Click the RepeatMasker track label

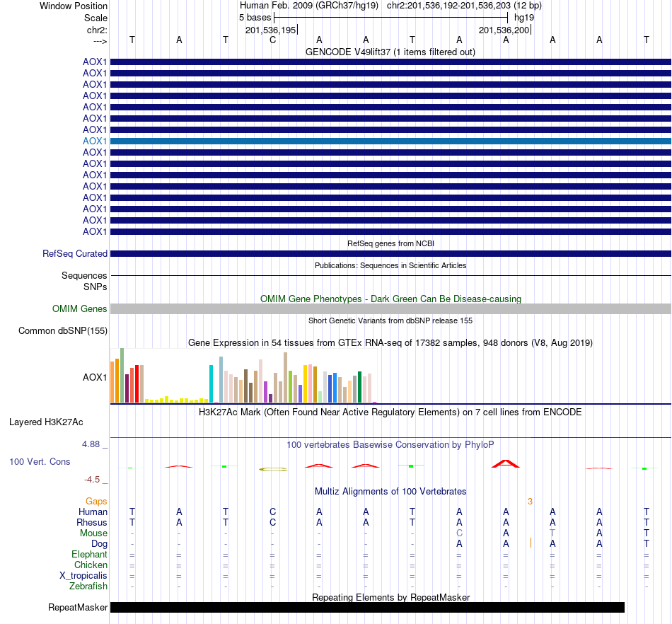[78, 607]
